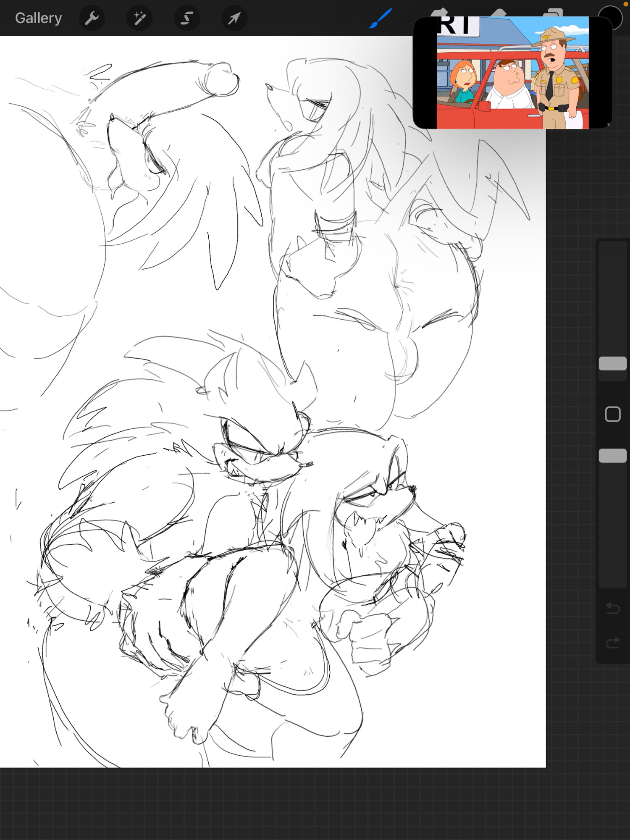Tap the Undo arrow in sidebar

click(612, 608)
